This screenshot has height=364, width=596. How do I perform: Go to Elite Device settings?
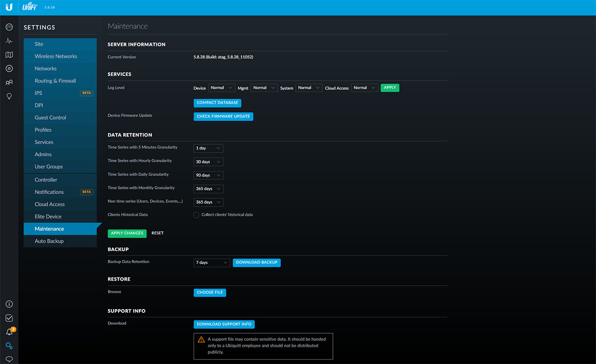[x=60, y=216]
